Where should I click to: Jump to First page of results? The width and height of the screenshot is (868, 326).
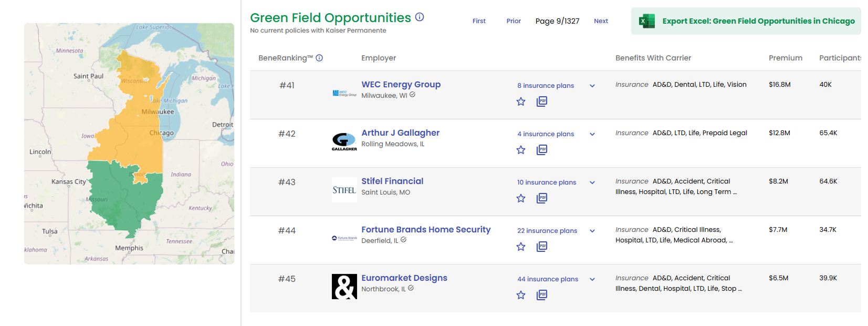tap(478, 21)
